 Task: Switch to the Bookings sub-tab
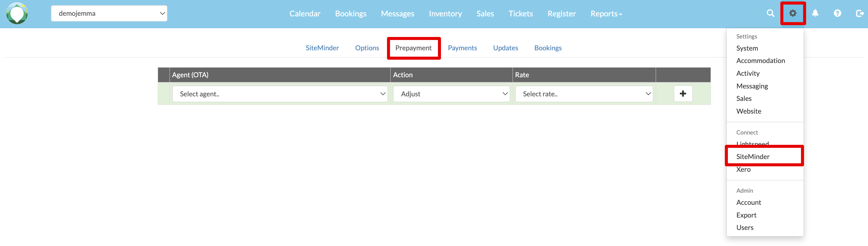point(548,48)
